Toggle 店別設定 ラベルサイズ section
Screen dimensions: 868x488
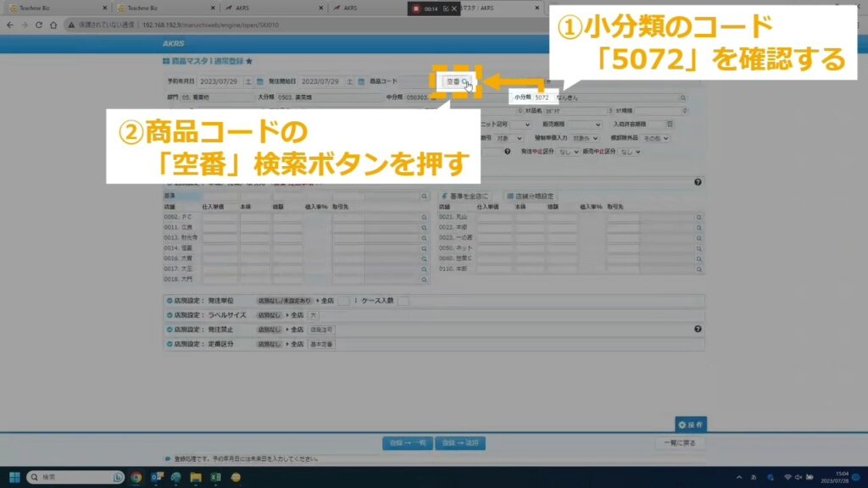click(170, 314)
